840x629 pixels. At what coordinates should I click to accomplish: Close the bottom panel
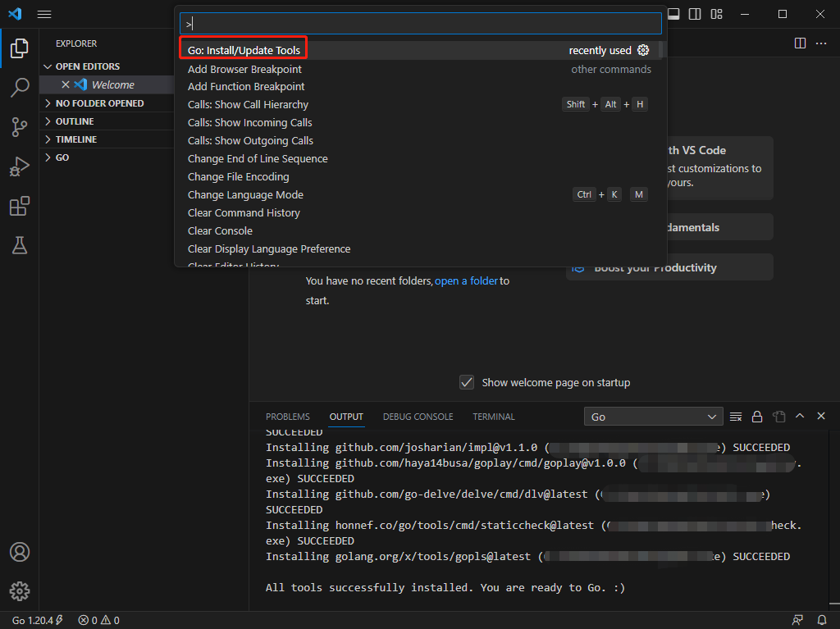click(820, 417)
